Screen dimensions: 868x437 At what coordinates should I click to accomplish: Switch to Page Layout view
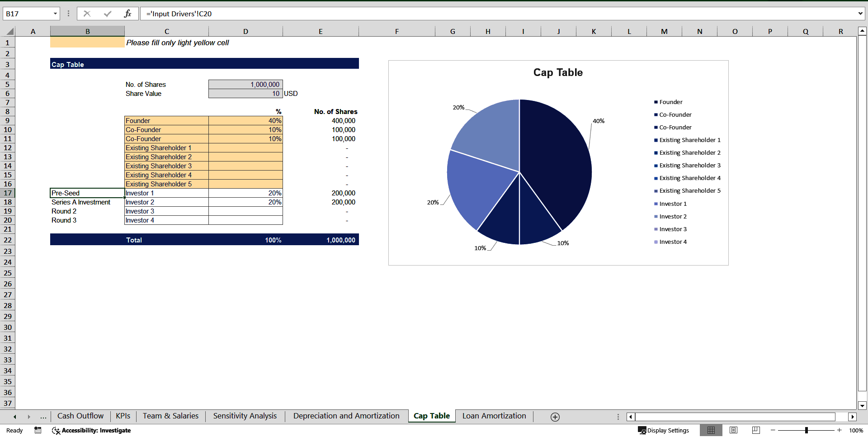pyautogui.click(x=733, y=430)
